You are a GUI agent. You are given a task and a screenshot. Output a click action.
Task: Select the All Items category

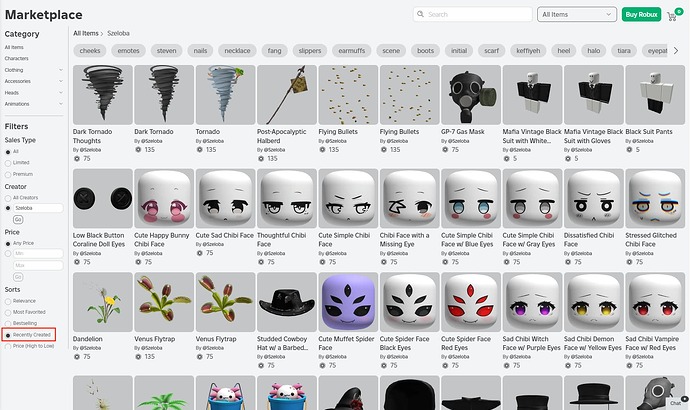pyautogui.click(x=14, y=47)
